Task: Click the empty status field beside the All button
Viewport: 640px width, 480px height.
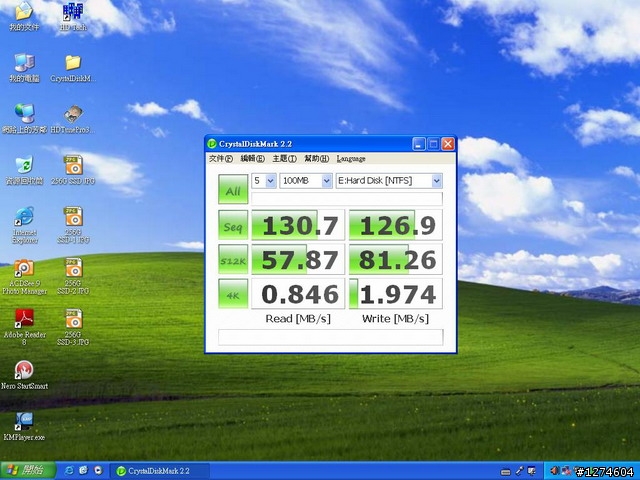Action: pos(347,198)
